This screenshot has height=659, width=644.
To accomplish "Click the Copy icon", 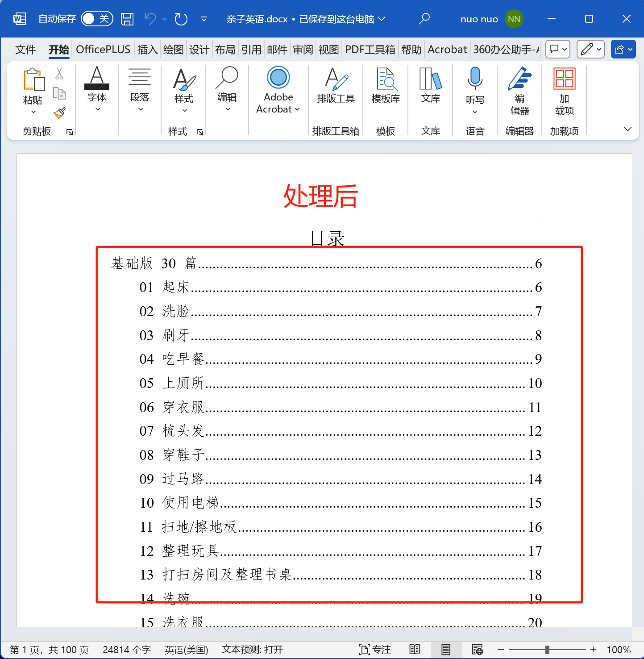I will pyautogui.click(x=59, y=93).
